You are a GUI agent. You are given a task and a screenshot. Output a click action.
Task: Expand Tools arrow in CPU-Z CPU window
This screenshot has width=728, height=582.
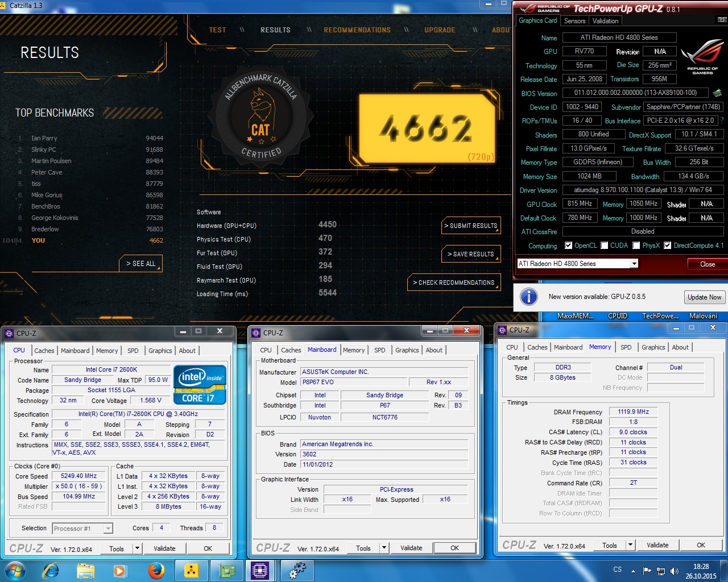[137, 548]
